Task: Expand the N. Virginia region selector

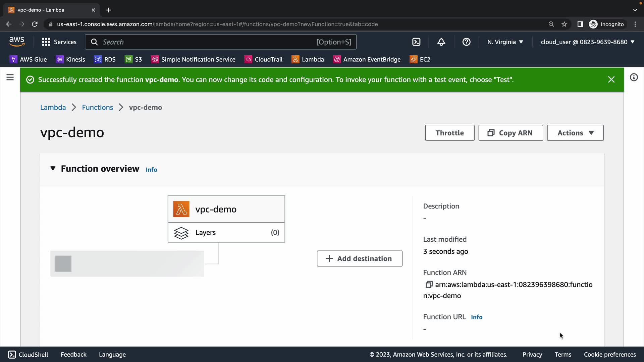Action: click(x=505, y=42)
